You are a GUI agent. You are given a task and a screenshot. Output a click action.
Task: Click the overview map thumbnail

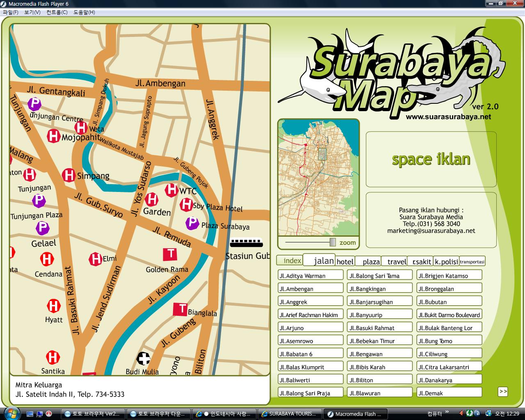click(318, 176)
